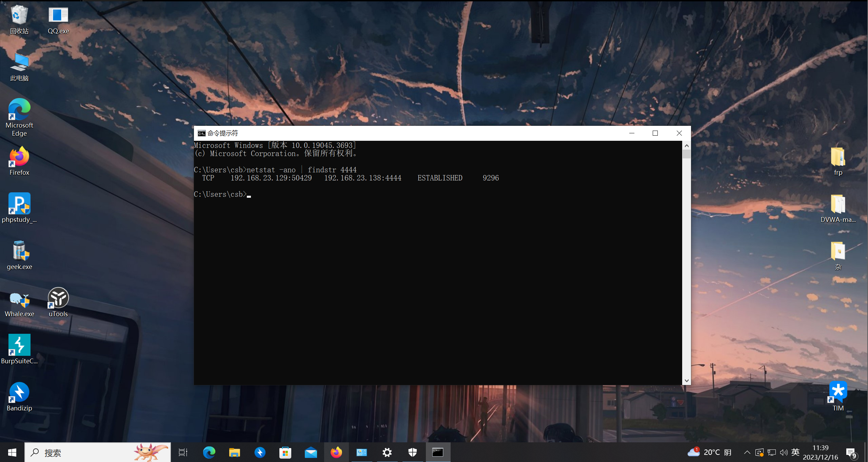Select the frp folder on desktop
Screen dimensions: 868x462
pos(838,161)
